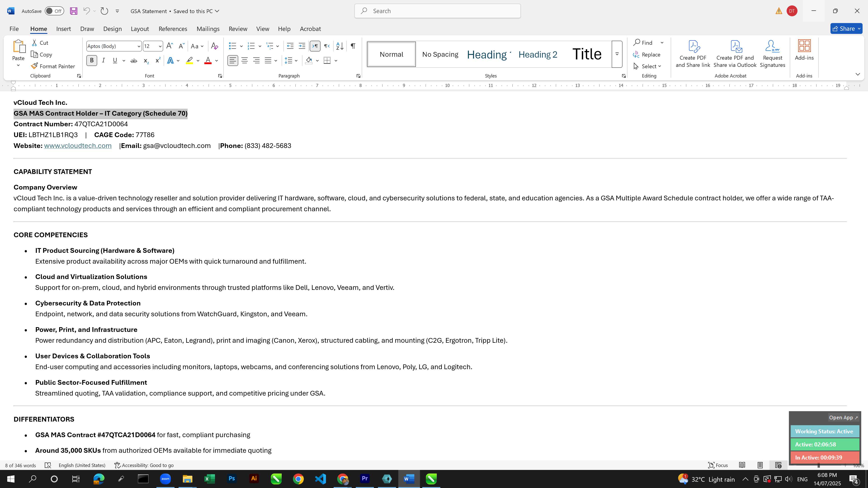Click the Save icon in the title bar
868x488 pixels.
pyautogui.click(x=73, y=11)
